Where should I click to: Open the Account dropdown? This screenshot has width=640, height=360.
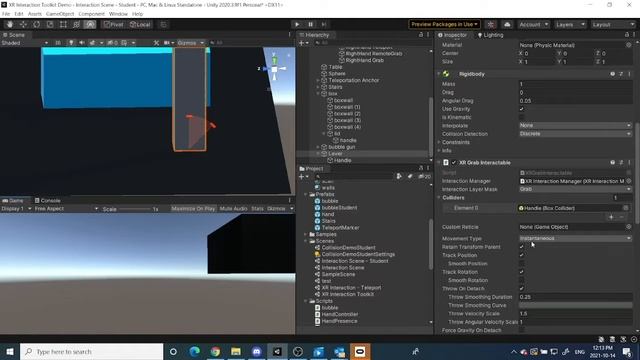533,24
